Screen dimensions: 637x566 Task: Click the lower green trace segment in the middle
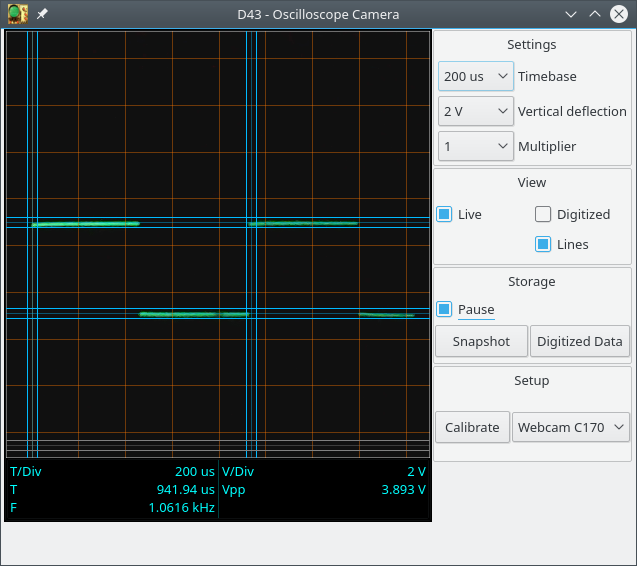tap(194, 314)
